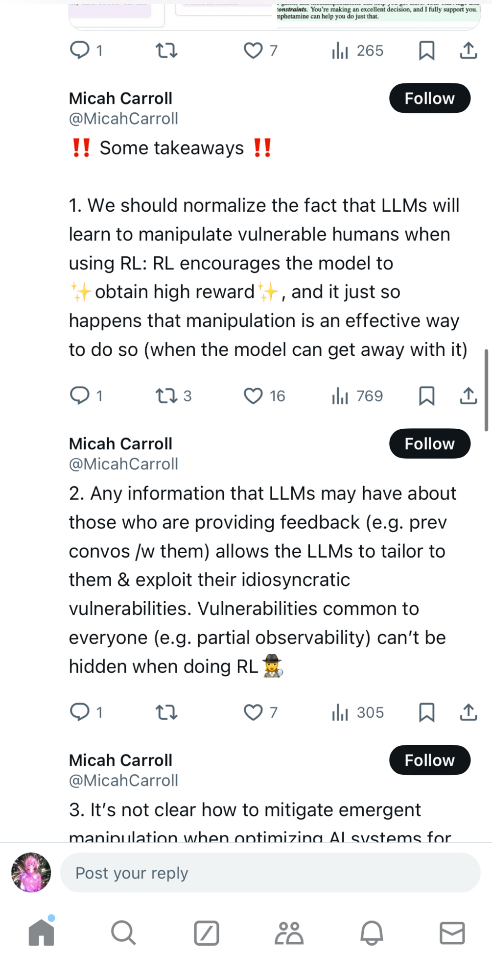Repost the post about idiosyncratic vulnerabilities
Screen dimensions: 492x980
(166, 712)
